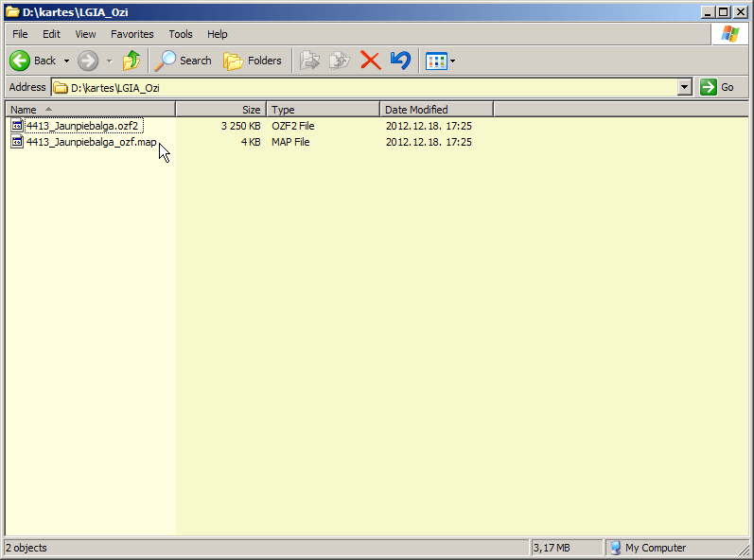Open the Favorites menu

pos(132,34)
